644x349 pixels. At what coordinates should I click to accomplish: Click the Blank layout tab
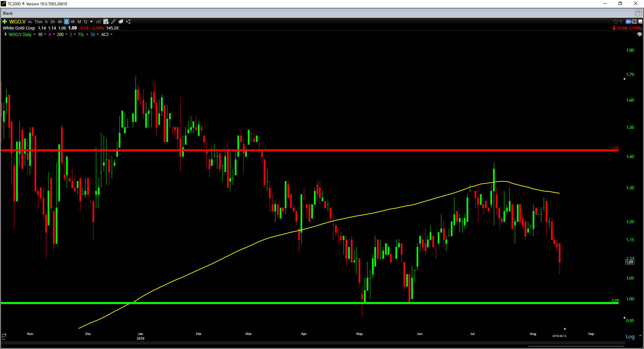pyautogui.click(x=8, y=13)
